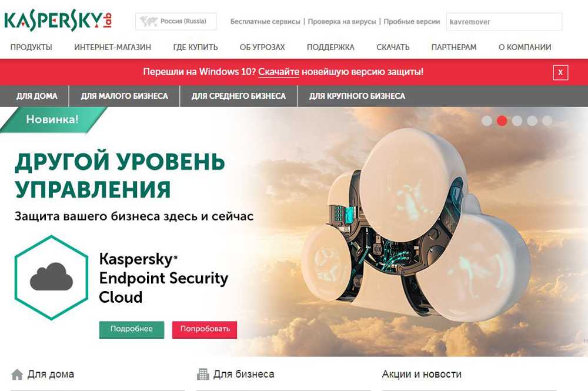Select the third carousel slide dot
The image size is (588, 391).
517,121
